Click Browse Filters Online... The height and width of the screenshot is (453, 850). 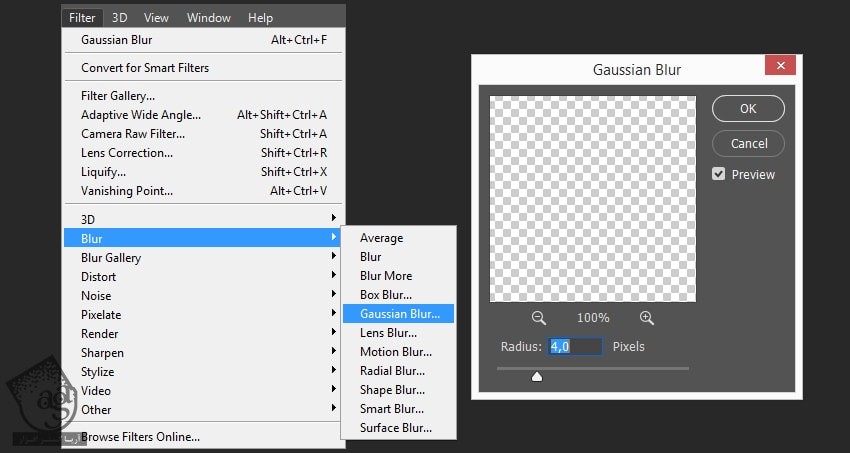tap(140, 436)
